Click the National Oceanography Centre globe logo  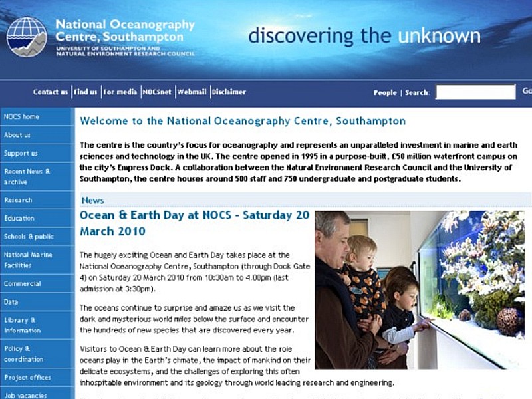[x=27, y=37]
